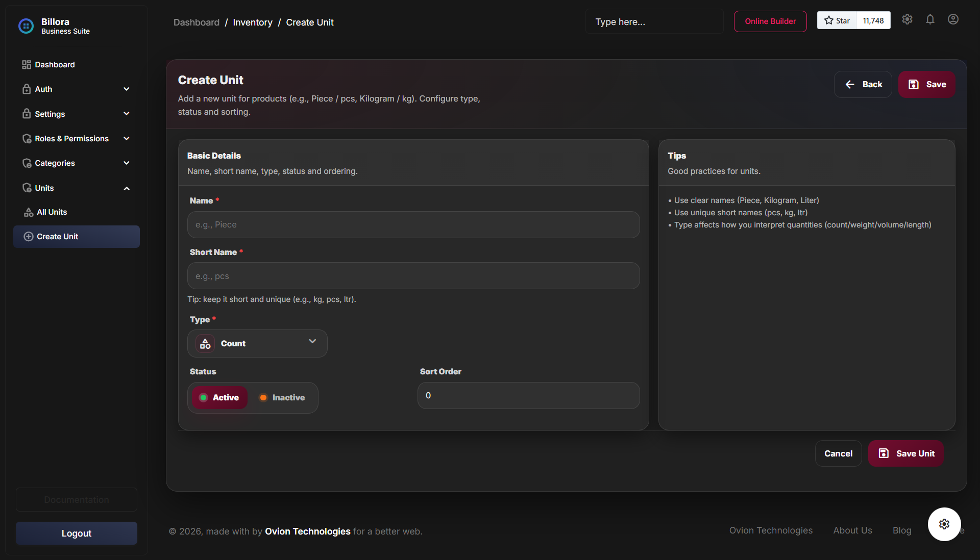This screenshot has height=560, width=980.
Task: Open settings via the gear icon in header
Action: [907, 19]
